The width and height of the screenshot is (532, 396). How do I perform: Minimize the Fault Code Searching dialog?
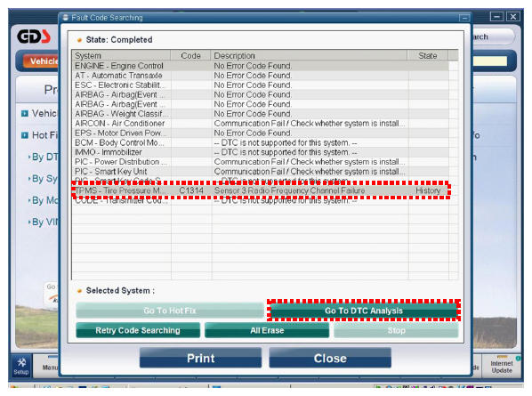(464, 18)
